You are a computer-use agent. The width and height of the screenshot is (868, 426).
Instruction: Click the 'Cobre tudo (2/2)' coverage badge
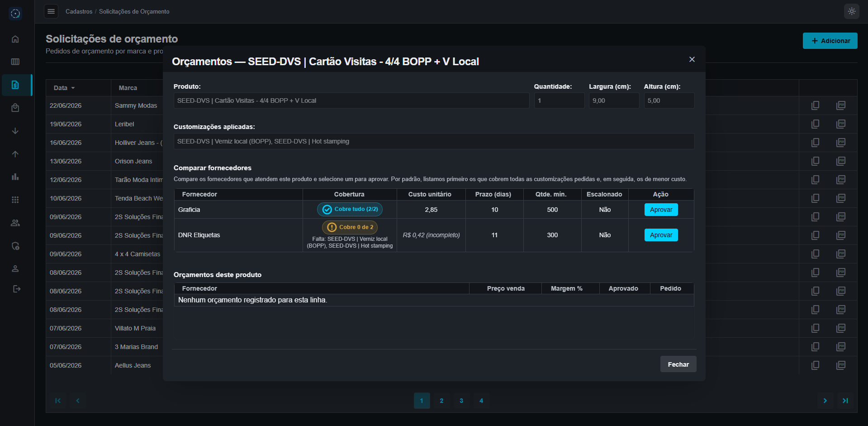pyautogui.click(x=350, y=209)
